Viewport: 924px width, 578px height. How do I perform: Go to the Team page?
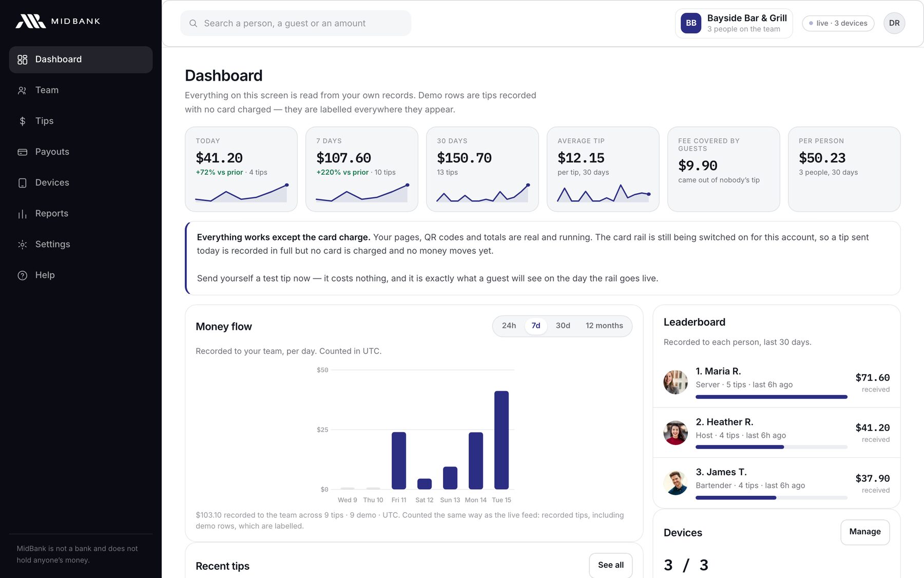[x=81, y=90]
